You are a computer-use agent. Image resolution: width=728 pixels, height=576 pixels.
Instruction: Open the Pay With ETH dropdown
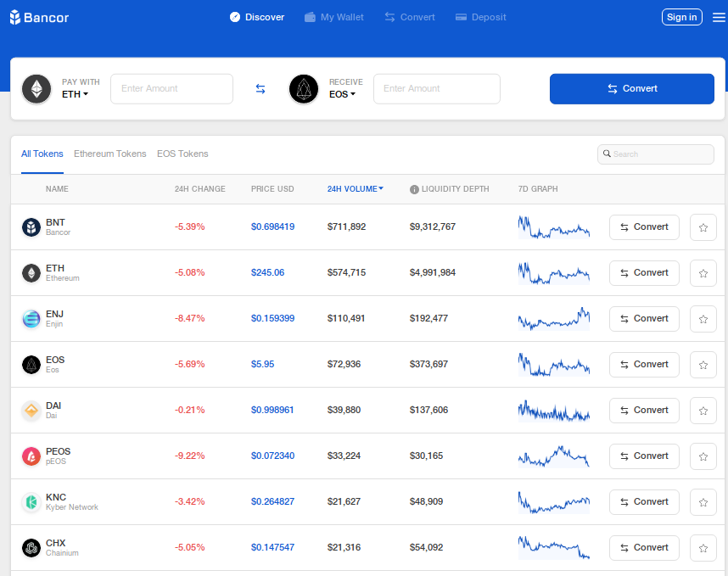[x=76, y=94]
